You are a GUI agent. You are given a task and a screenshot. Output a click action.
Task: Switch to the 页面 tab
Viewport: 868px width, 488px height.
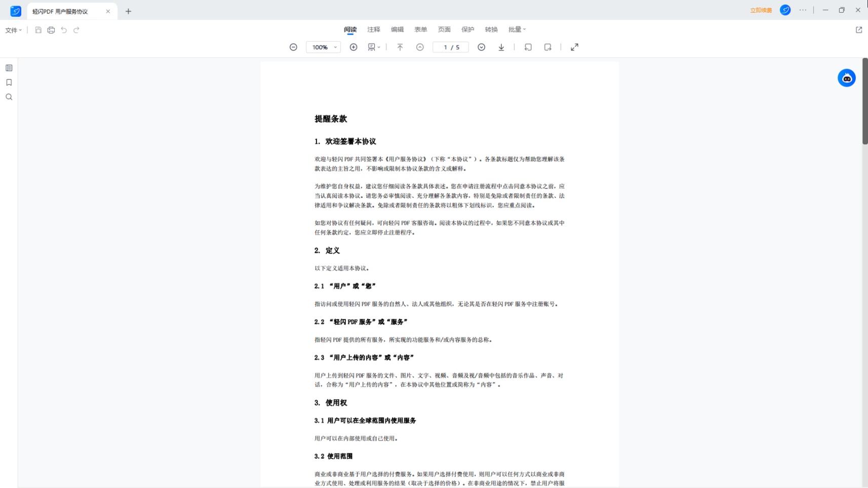point(444,30)
